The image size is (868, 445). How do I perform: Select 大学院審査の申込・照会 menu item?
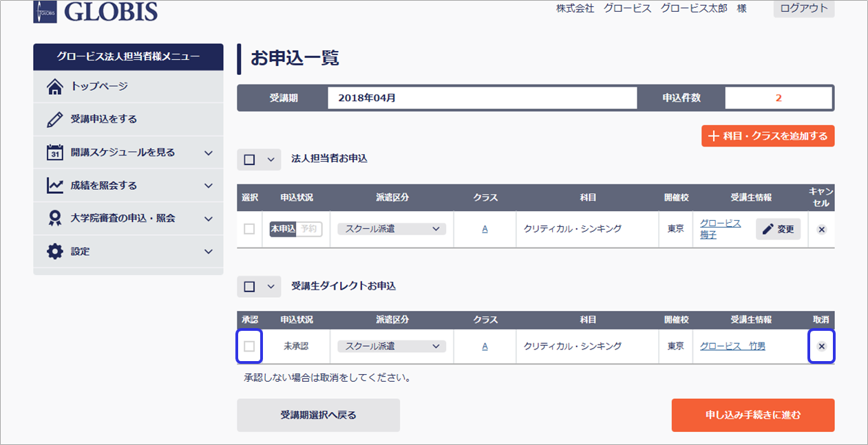click(x=128, y=219)
